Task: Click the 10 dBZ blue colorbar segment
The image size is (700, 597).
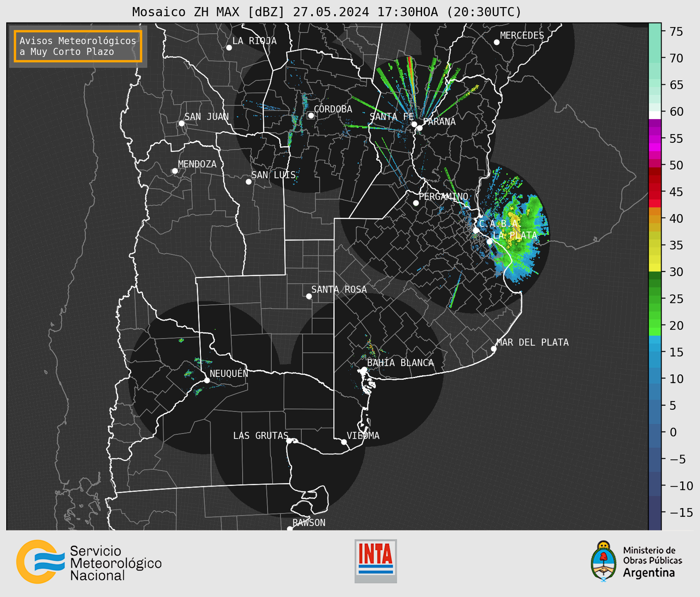Action: point(655,379)
